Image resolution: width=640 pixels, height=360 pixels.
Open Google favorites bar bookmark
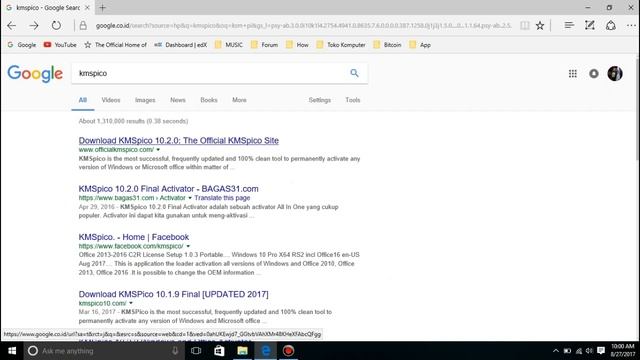coord(22,45)
